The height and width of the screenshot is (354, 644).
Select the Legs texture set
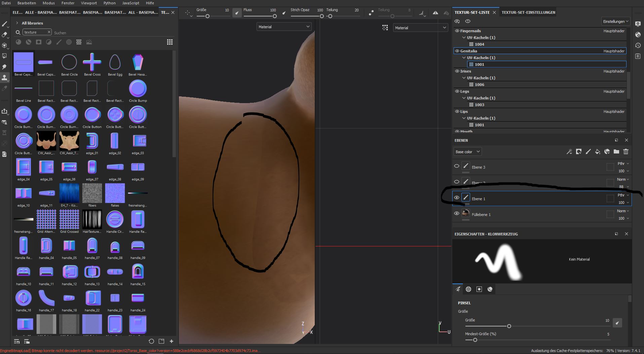(540, 91)
